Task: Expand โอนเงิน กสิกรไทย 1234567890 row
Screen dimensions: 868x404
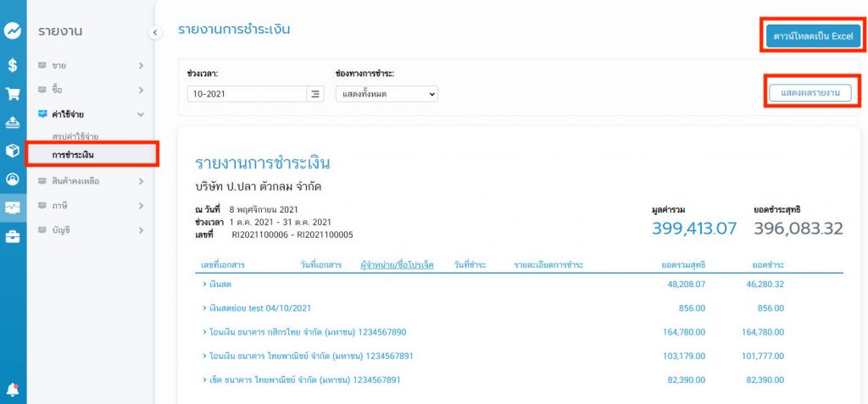Action: 304,332
